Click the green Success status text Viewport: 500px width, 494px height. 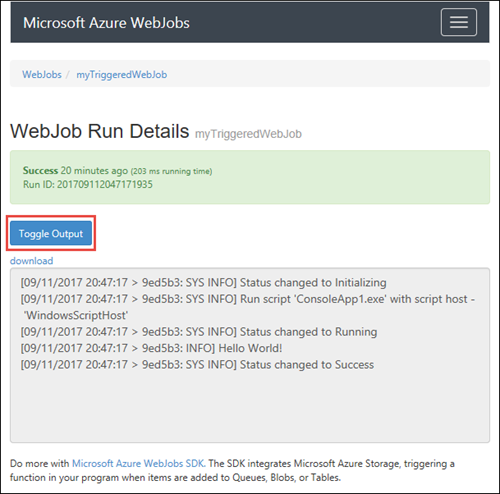click(40, 170)
